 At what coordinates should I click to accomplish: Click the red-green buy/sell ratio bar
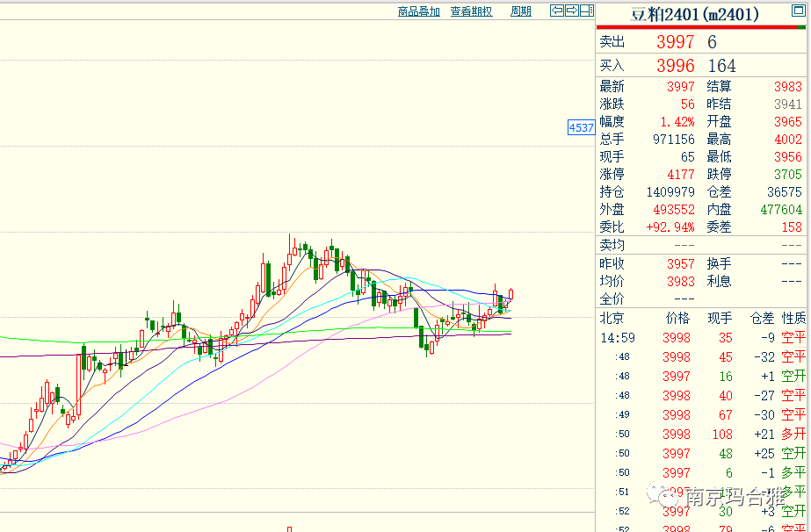(701, 27)
